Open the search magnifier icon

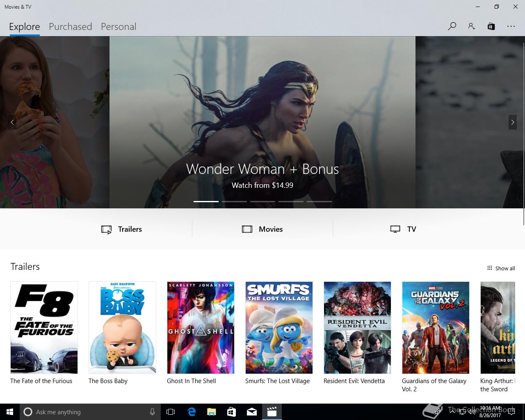(452, 26)
